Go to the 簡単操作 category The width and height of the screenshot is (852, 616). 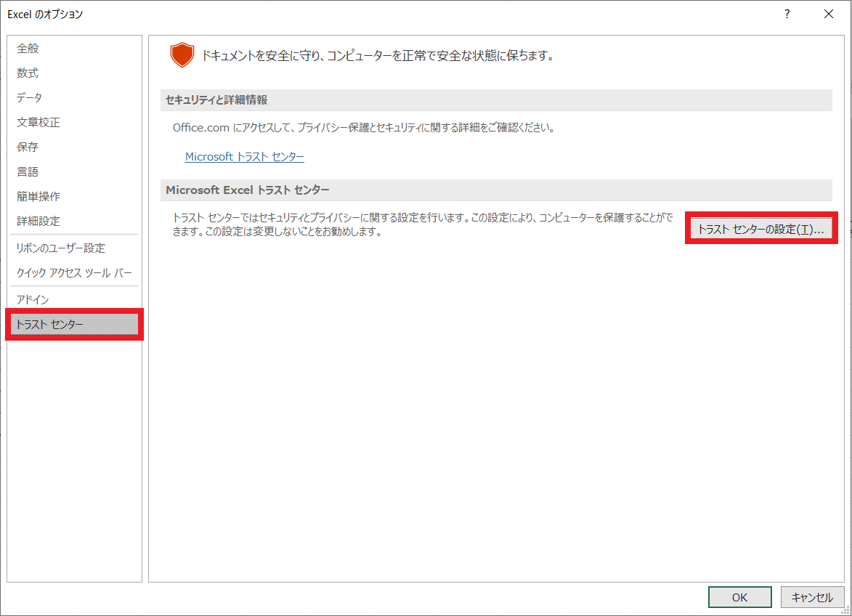pos(38,197)
